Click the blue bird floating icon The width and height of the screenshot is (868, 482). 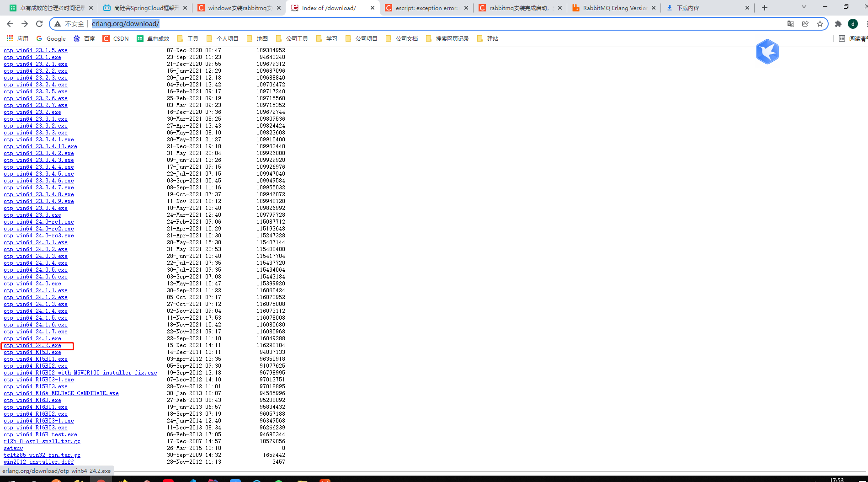[767, 52]
